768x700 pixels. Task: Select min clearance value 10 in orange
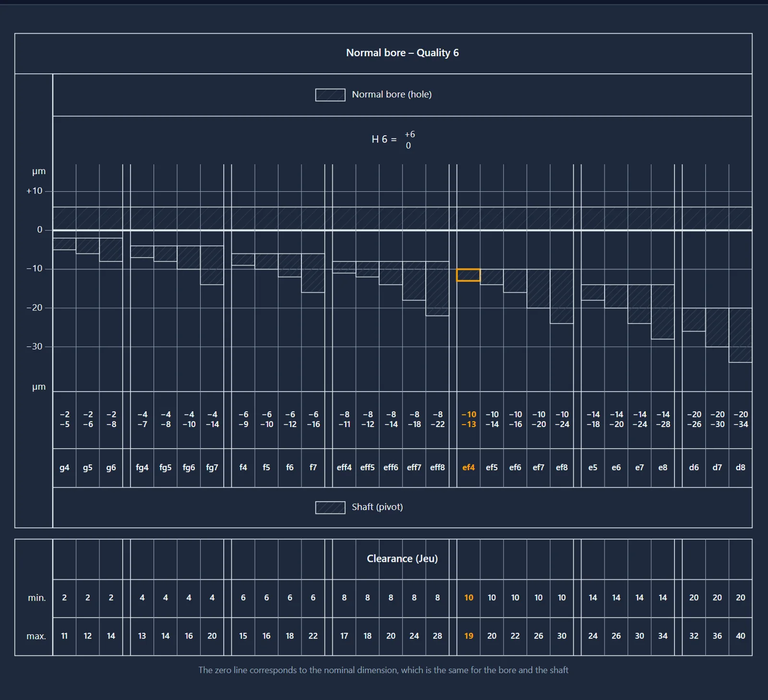tap(468, 598)
